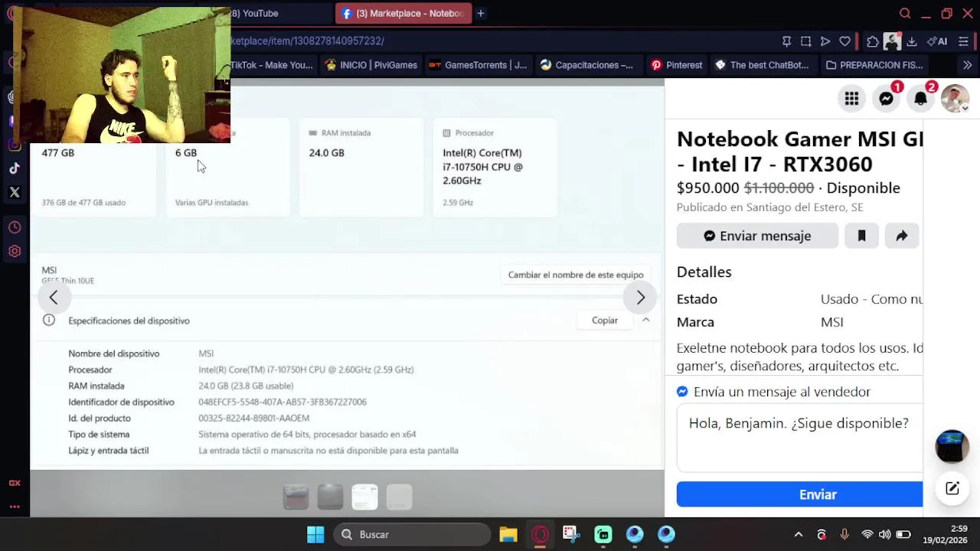Open Opera easy setup menu
The width and height of the screenshot is (980, 551).
coord(964,41)
